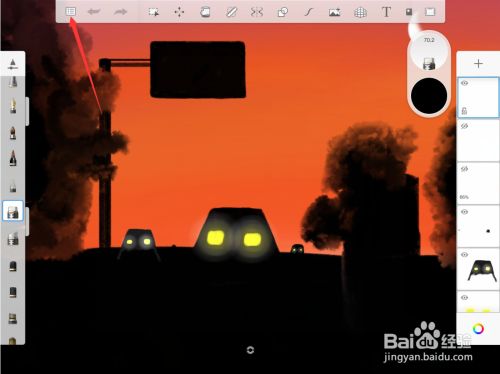Select the third layer thumbnail
This screenshot has height=374, width=500.
coord(478,183)
